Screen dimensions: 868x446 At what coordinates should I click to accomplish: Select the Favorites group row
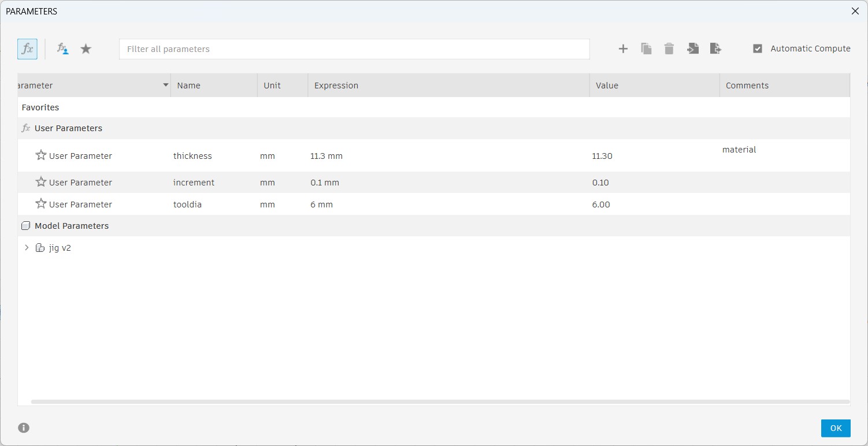(434, 107)
